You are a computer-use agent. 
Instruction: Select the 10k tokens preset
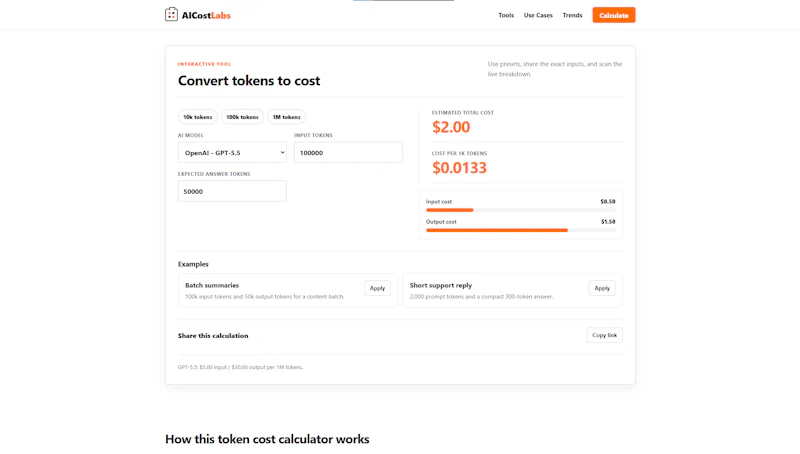point(197,117)
